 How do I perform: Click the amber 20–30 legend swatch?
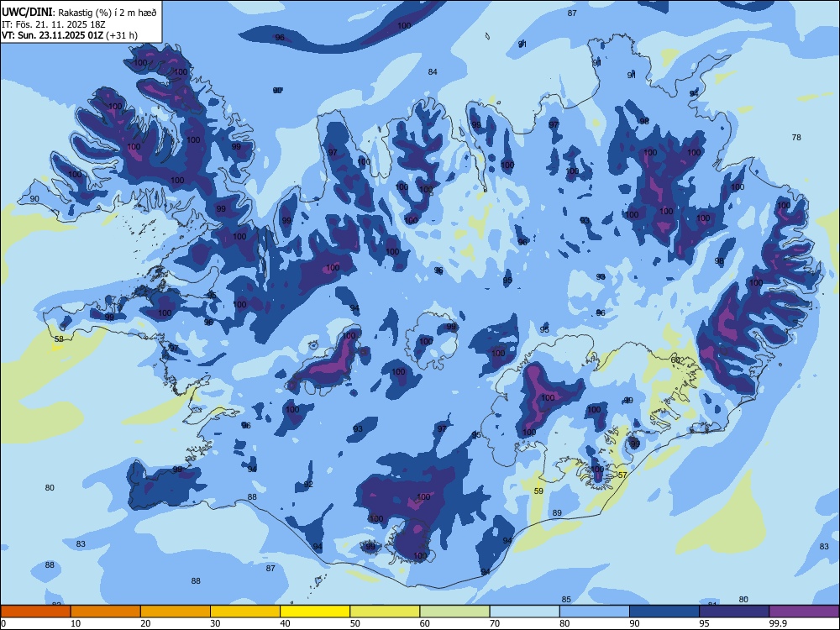tap(176, 612)
